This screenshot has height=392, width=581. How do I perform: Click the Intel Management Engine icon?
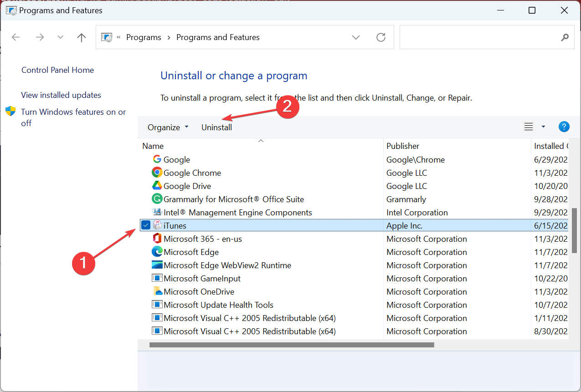(x=157, y=212)
